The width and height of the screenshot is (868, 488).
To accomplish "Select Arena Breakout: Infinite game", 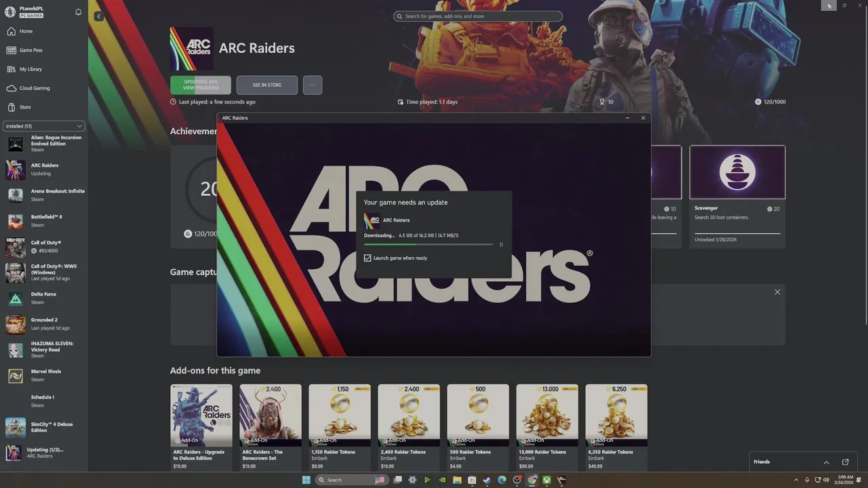I will tap(45, 195).
